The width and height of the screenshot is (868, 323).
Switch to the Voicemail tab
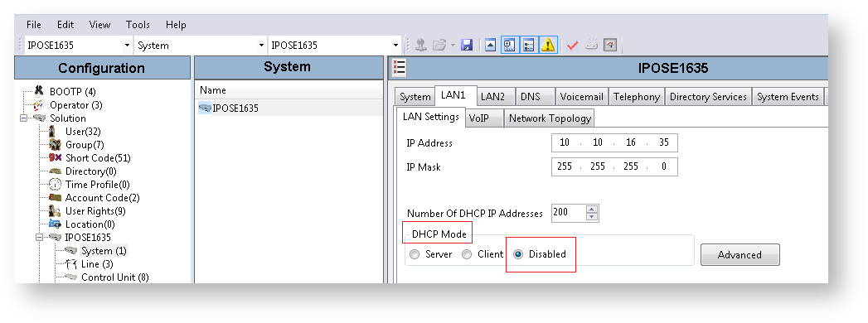click(x=581, y=97)
